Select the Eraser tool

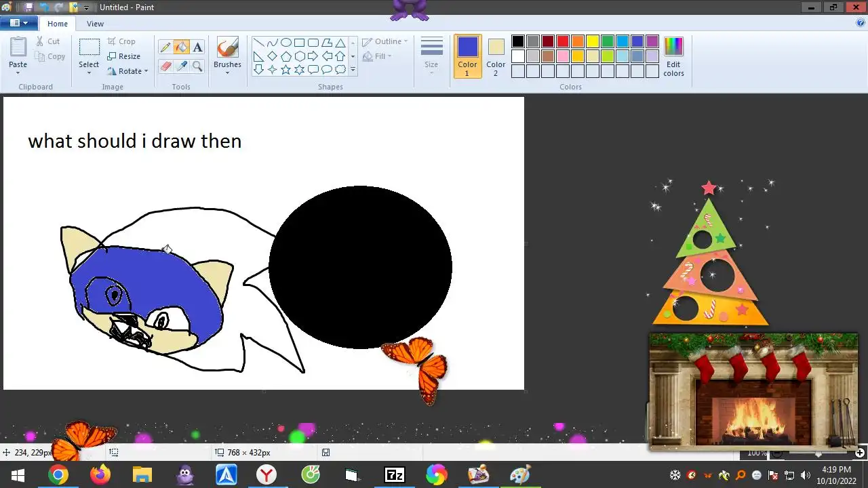(x=165, y=66)
